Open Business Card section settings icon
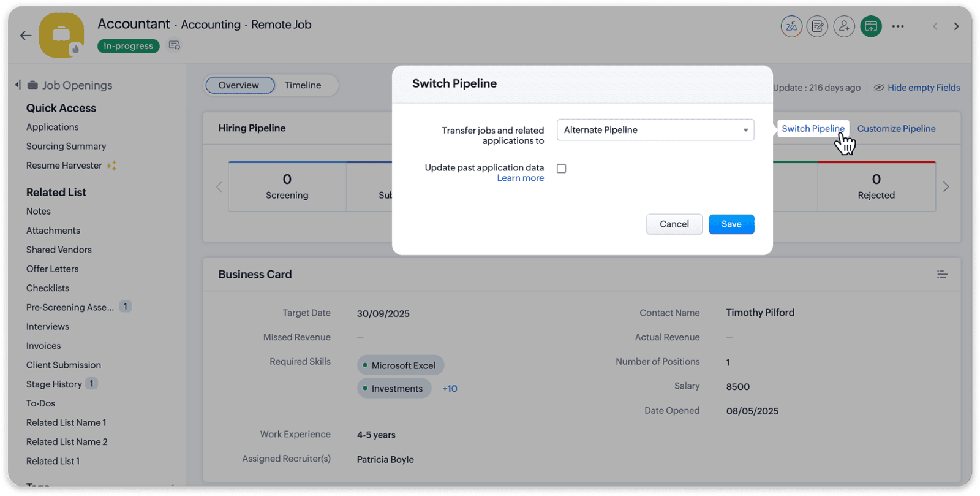Screen dimensions: 980x496 [942, 274]
